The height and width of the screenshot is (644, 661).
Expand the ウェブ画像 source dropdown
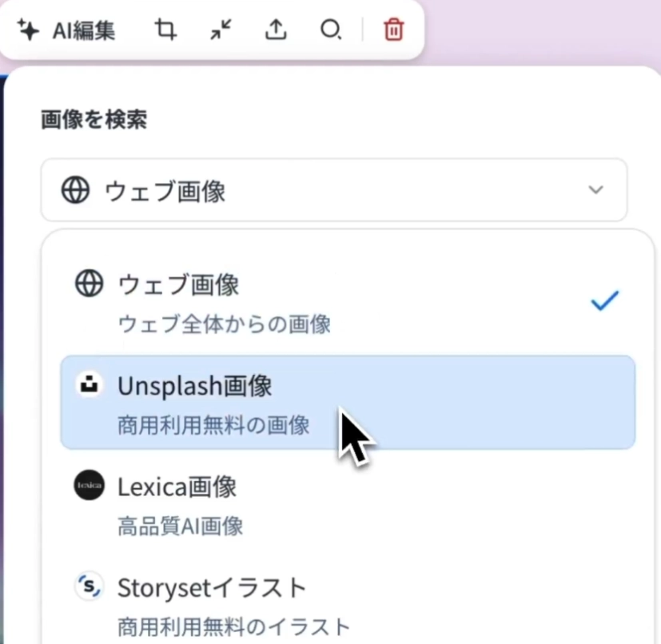333,190
